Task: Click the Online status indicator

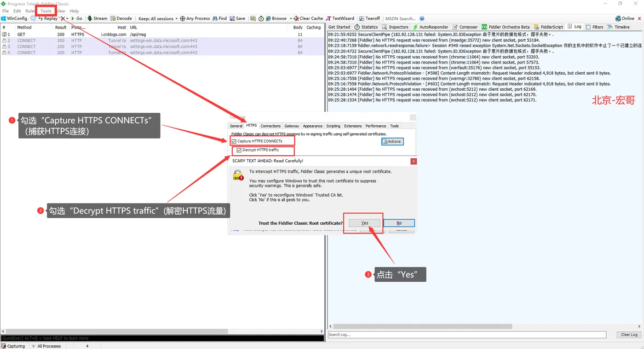Action: [625, 18]
